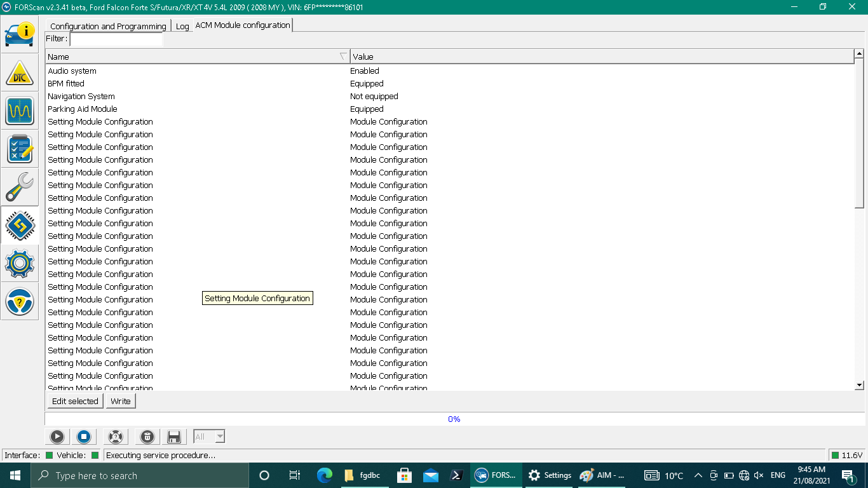Click the Play run procedure button

tap(57, 437)
